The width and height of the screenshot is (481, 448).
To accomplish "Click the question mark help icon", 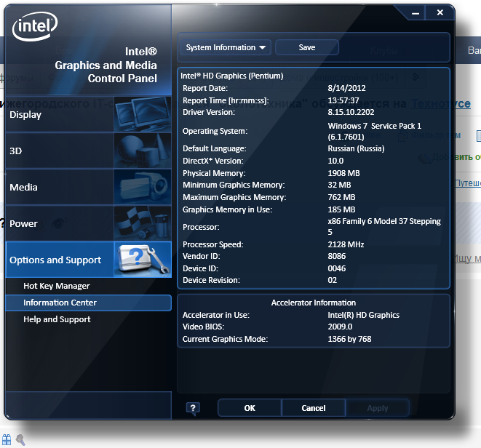I will pyautogui.click(x=193, y=409).
